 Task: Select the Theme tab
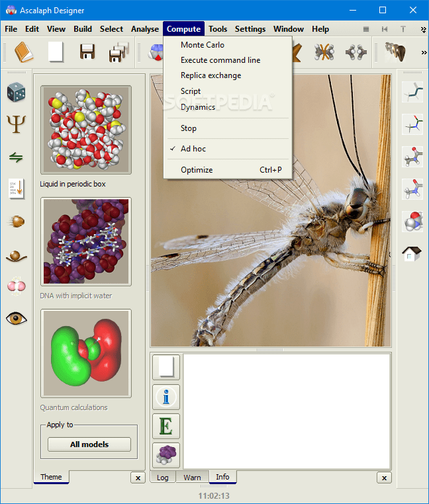(x=51, y=477)
